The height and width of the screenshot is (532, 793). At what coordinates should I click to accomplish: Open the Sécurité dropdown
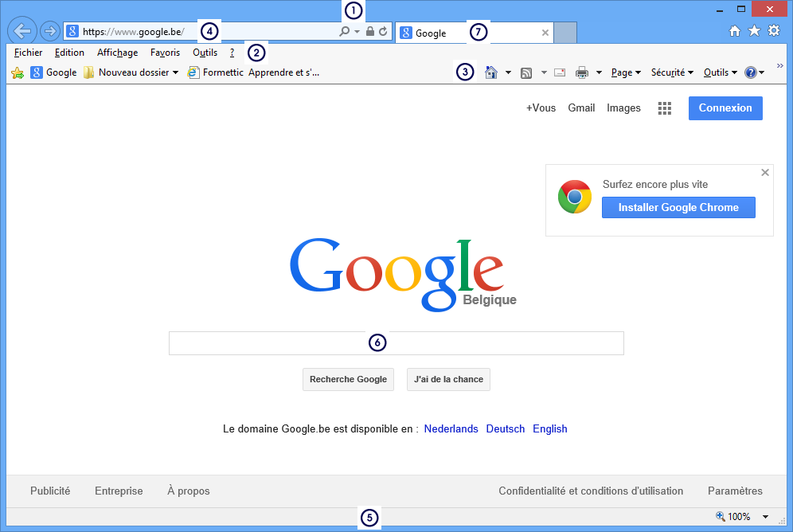tap(672, 72)
